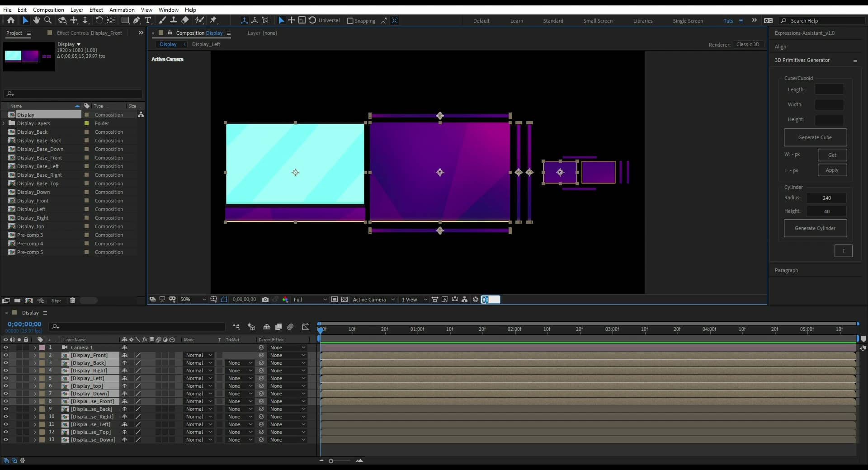Click the Cylinder Radius value field

pyautogui.click(x=826, y=198)
